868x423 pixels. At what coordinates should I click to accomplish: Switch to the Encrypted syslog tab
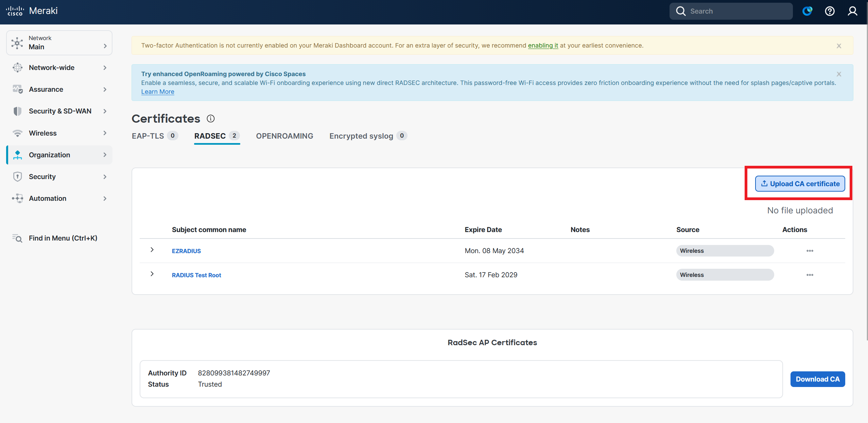[x=368, y=136]
